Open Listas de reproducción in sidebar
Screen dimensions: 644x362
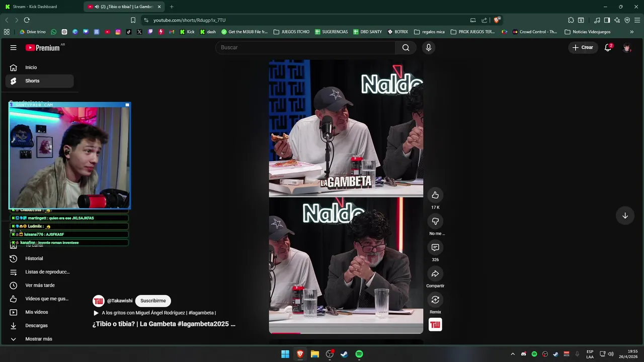[39, 272]
